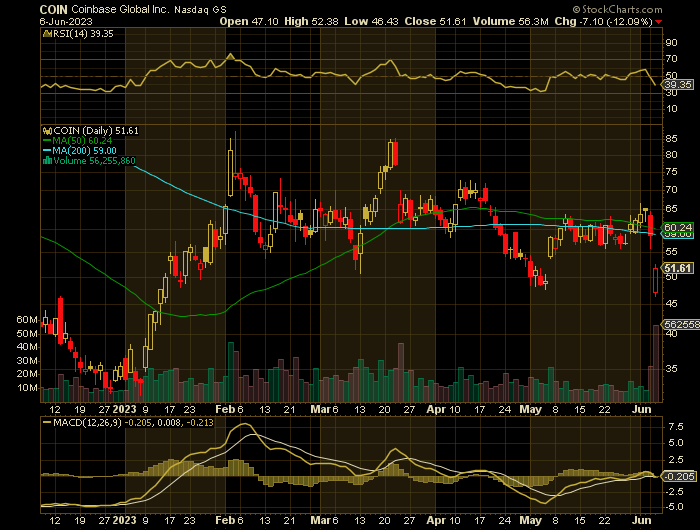Click the -0.205 MACD value tag on axis

click(x=679, y=476)
